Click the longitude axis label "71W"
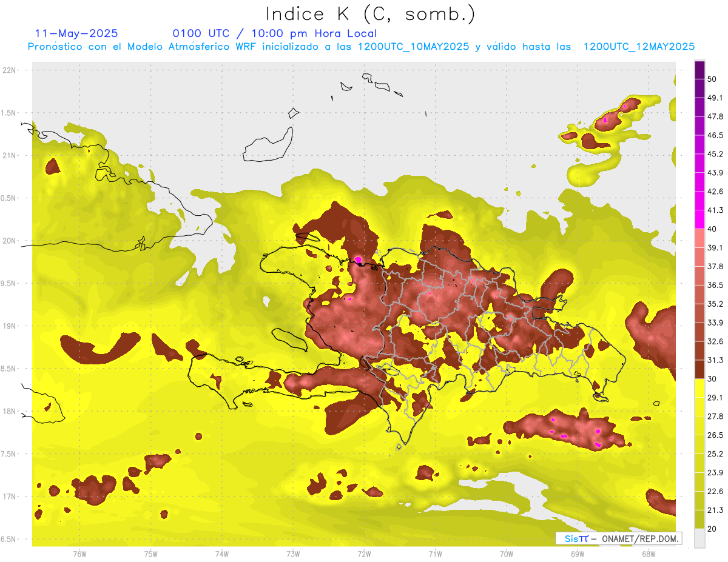The height and width of the screenshot is (562, 728). click(x=435, y=554)
